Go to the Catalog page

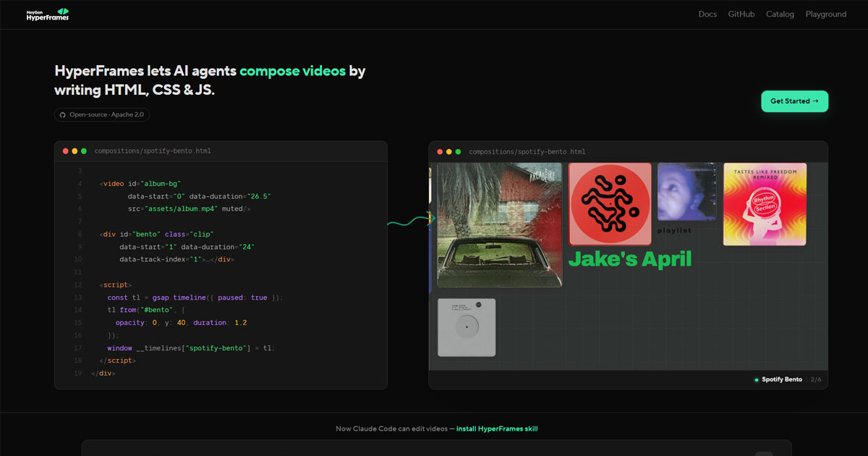coord(780,14)
